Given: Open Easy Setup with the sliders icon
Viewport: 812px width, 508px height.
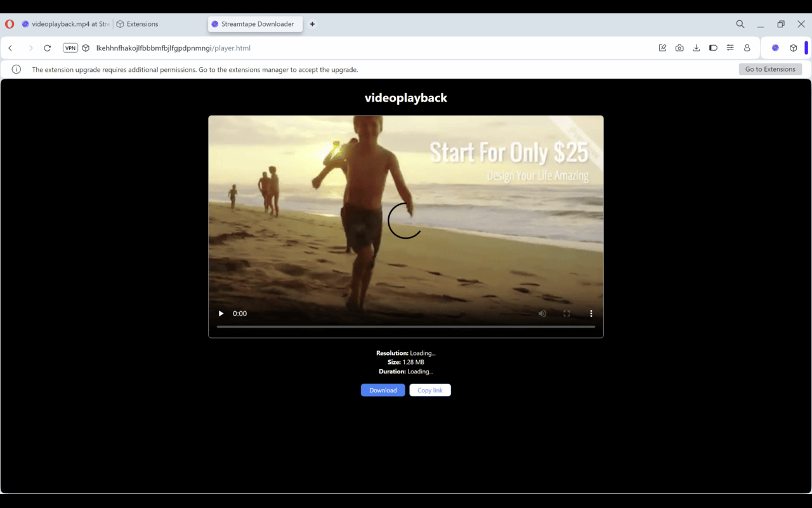Looking at the screenshot, I should 730,48.
